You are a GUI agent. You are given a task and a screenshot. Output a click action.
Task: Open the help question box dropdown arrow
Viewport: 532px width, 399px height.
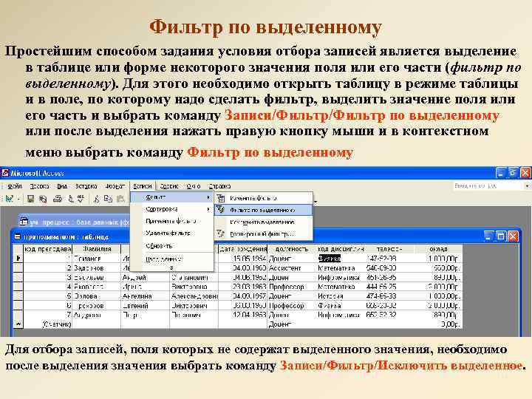(x=527, y=186)
